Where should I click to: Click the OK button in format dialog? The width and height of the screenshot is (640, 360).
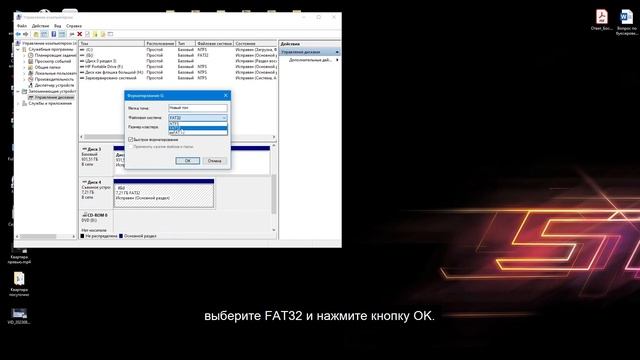[x=188, y=161]
